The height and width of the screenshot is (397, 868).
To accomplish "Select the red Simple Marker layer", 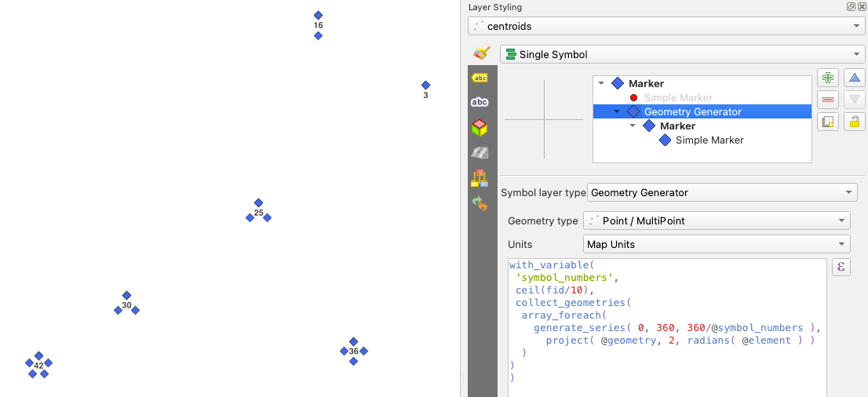I will 677,98.
